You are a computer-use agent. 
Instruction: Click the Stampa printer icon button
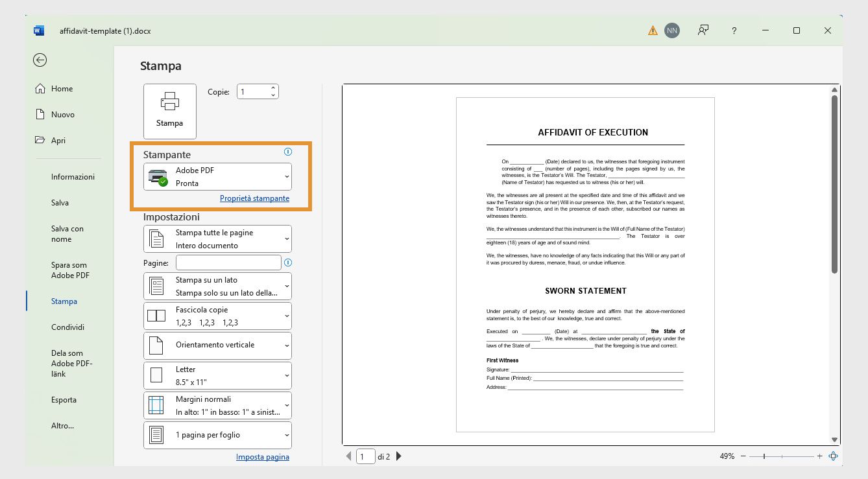pyautogui.click(x=169, y=110)
